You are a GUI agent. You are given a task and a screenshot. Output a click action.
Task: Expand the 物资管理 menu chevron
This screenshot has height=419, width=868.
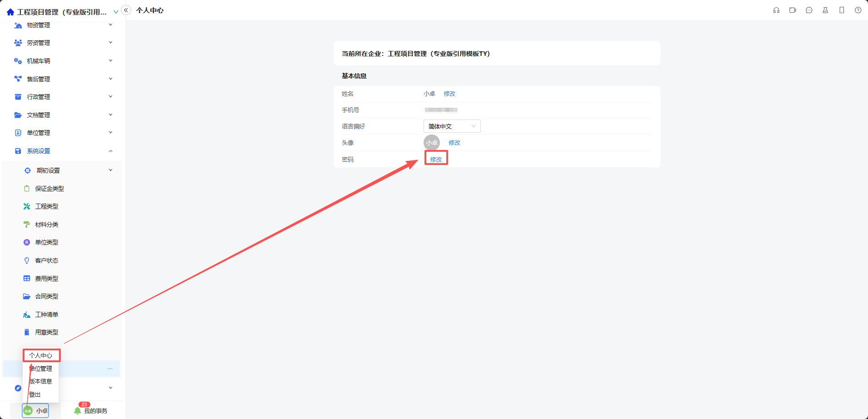[x=110, y=25]
